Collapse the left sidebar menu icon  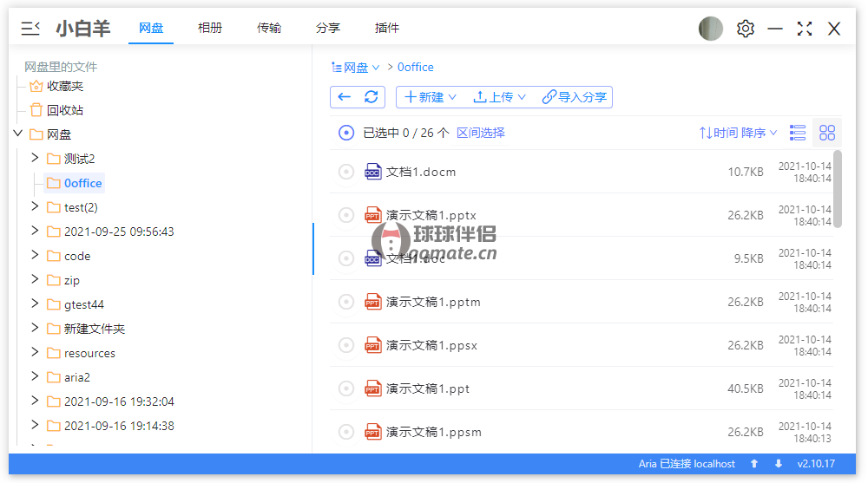30,29
